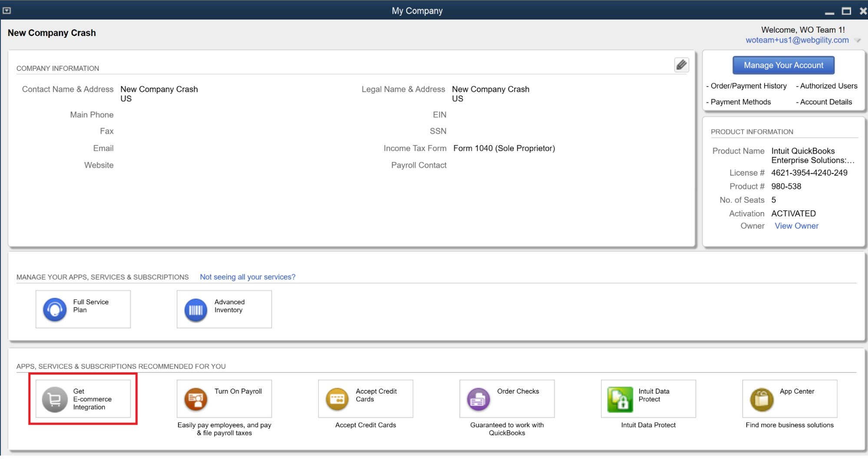Screen dimensions: 868x462
Task: Click the E-commerce Integration shopping cart icon
Action: [x=55, y=399]
